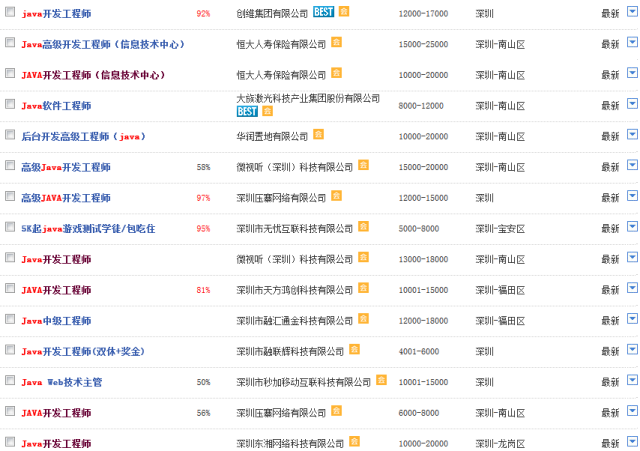Viewport: 640px width, 451px height.
Task: Expand details arrow for the 创维集团 java开发工程师 row
Action: pos(632,11)
